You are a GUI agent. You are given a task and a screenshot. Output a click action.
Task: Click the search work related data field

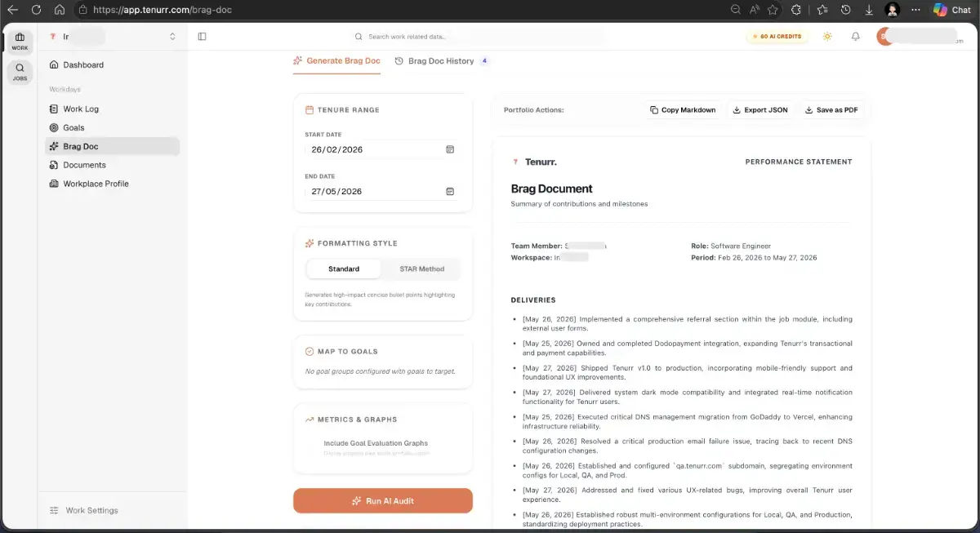tap(478, 37)
